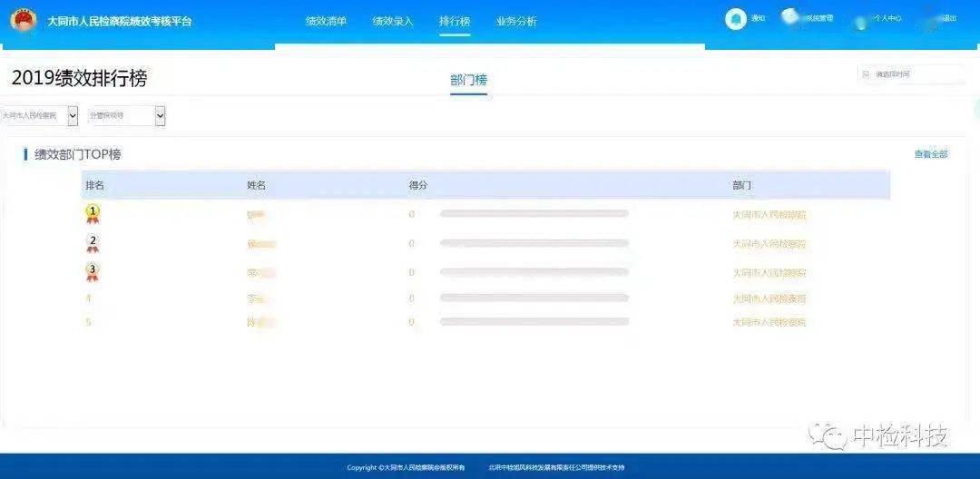Click the rank 5 score progress bar
The image size is (980, 479).
click(534, 322)
